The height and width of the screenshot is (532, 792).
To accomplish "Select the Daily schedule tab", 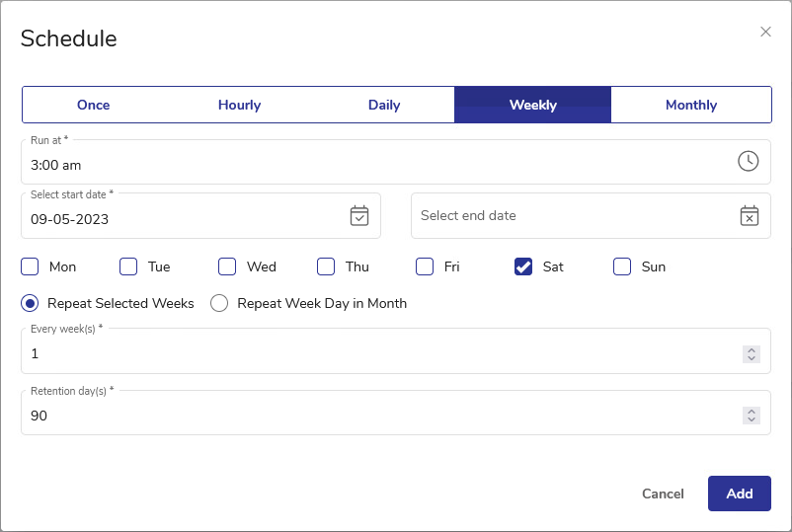I will 384,105.
